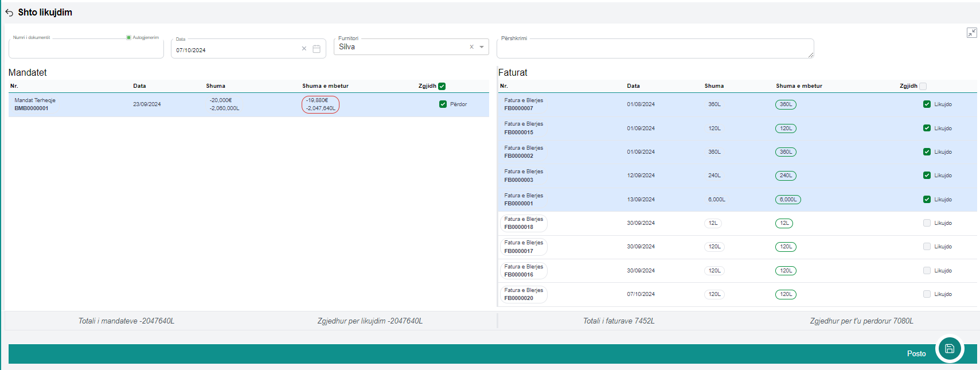
Task: Click the red-outlined remaining amount for mandate
Action: (321, 104)
